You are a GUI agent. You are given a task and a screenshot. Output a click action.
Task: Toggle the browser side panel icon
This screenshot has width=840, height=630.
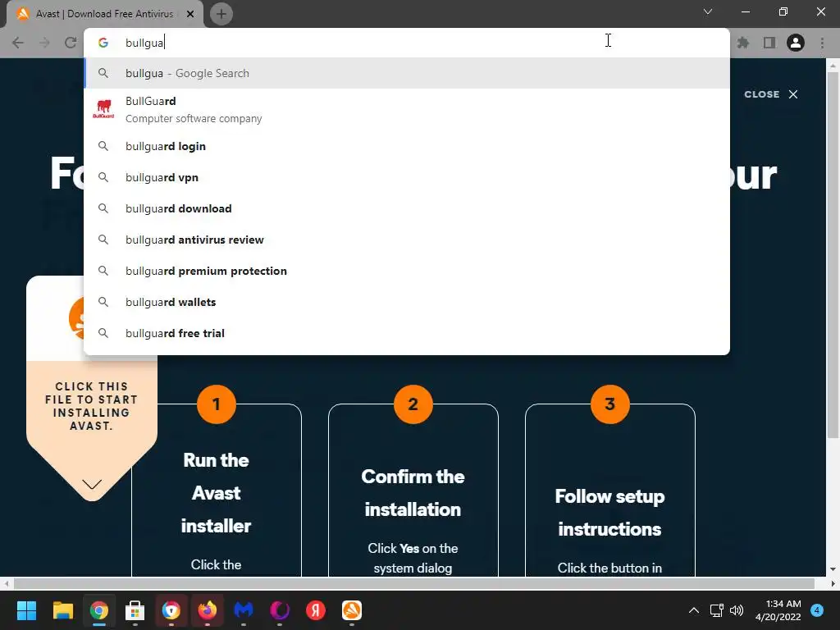point(769,43)
